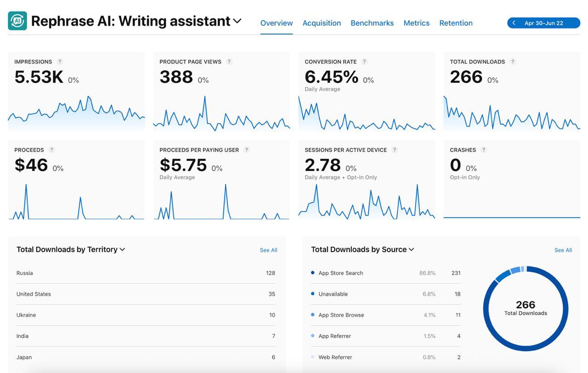588x373 pixels.
Task: Click the help icon next to Proceeds
Action: click(x=51, y=150)
